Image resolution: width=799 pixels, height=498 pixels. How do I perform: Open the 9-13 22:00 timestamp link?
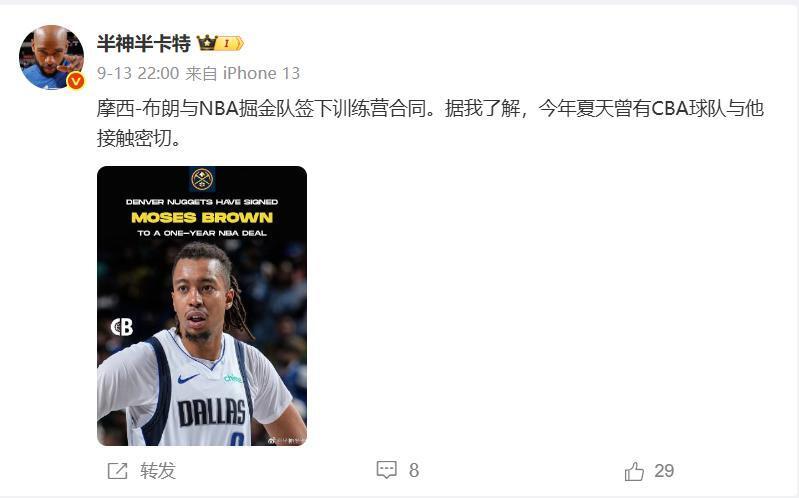(x=138, y=73)
